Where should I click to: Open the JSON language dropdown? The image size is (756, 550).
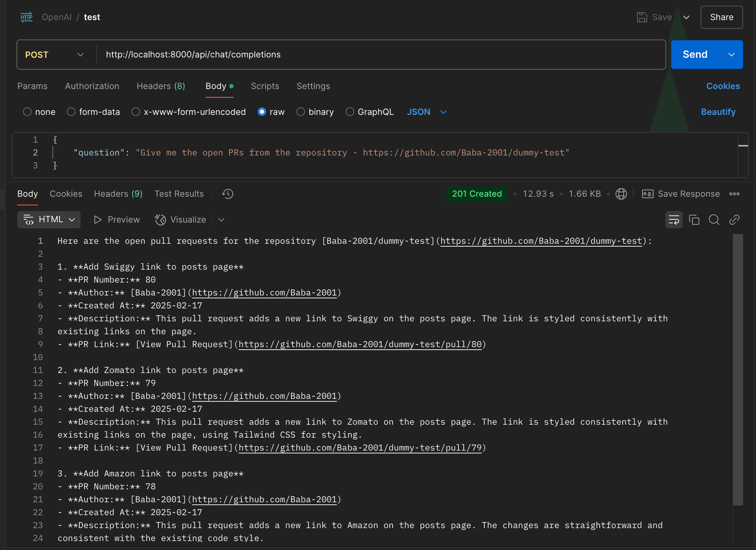(426, 112)
